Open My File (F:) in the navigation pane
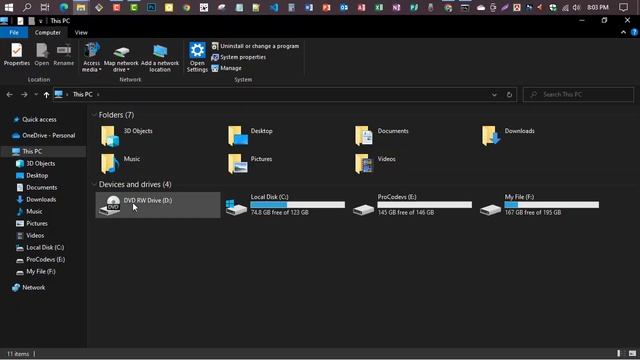The height and width of the screenshot is (360, 640). [x=40, y=272]
